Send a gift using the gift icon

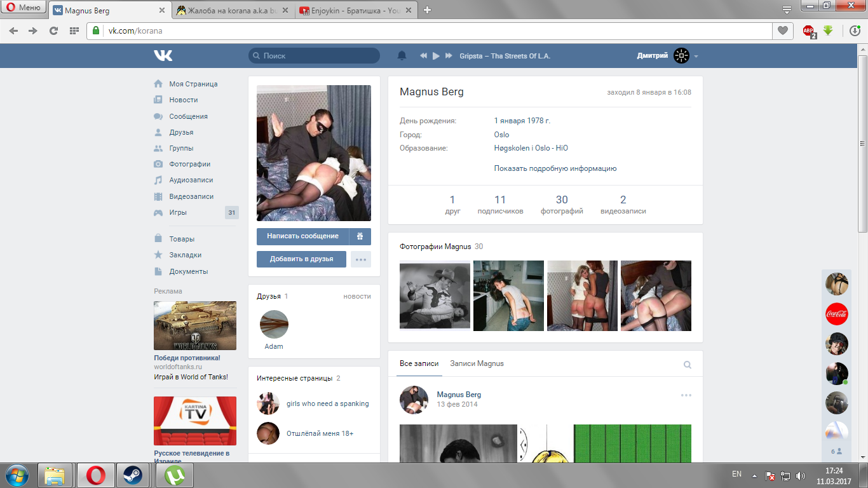pyautogui.click(x=360, y=236)
